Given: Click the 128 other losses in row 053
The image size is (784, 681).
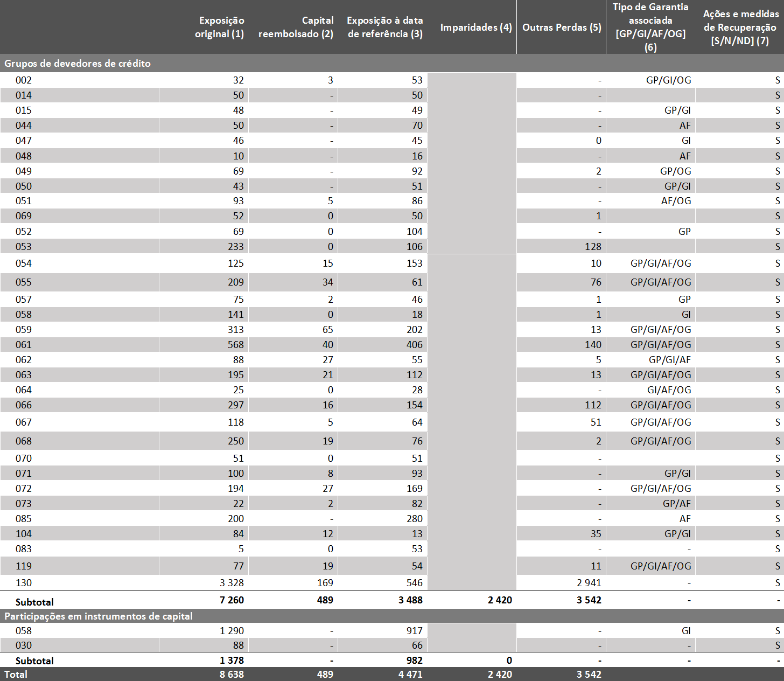Looking at the screenshot, I should (x=593, y=247).
